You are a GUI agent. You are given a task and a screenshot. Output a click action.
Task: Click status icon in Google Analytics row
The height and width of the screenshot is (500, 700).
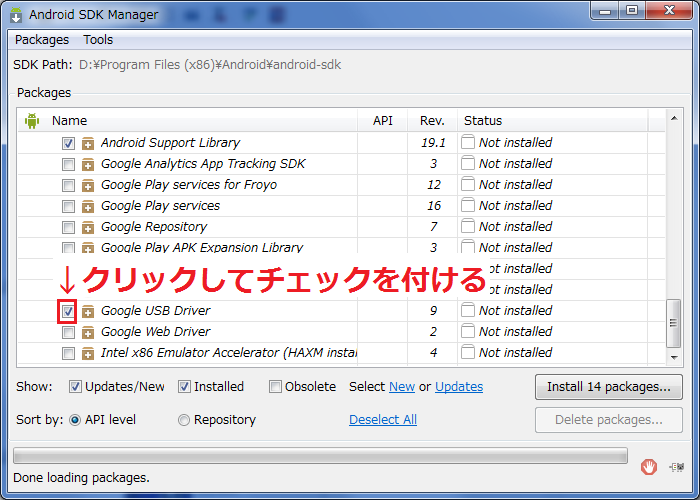click(x=468, y=163)
